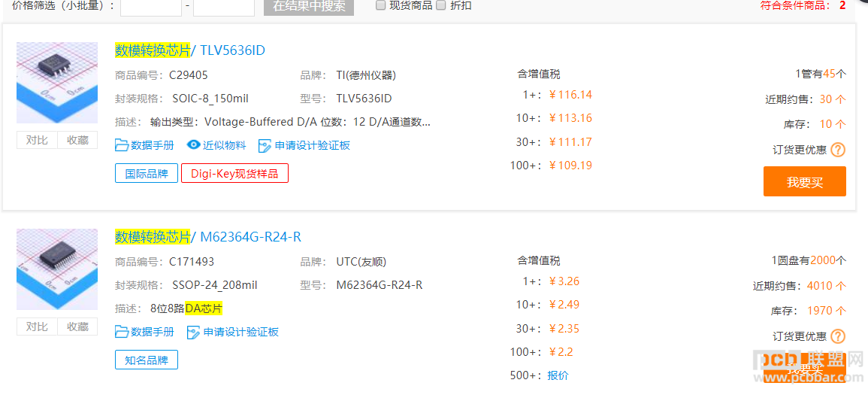Screen dimensions: 868x398
Task: Click the recent sales value 4010 个
Action: click(x=827, y=286)
